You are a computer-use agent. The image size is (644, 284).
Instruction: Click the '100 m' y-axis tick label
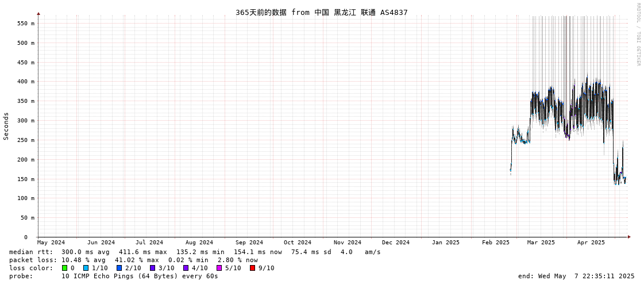[26, 198]
